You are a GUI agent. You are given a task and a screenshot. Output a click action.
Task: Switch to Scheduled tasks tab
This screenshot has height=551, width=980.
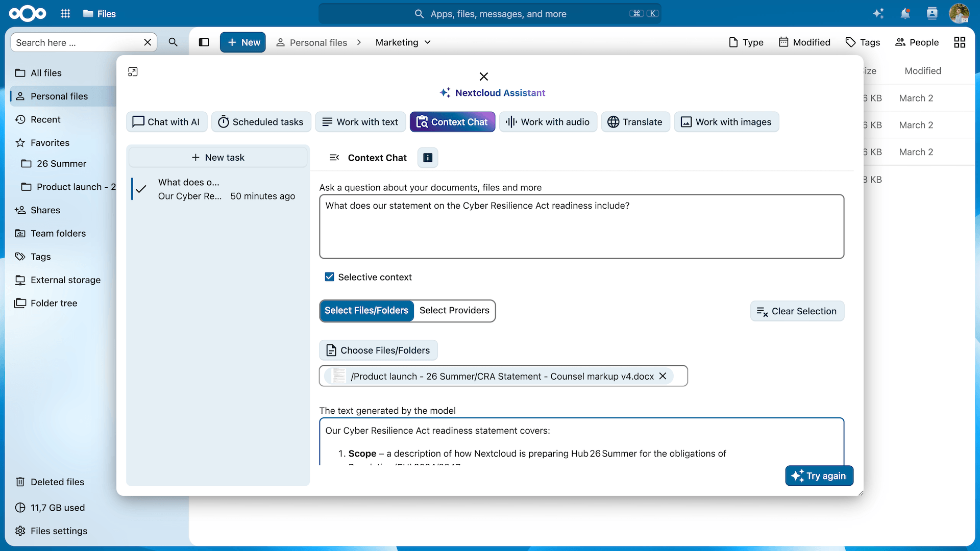tap(261, 122)
